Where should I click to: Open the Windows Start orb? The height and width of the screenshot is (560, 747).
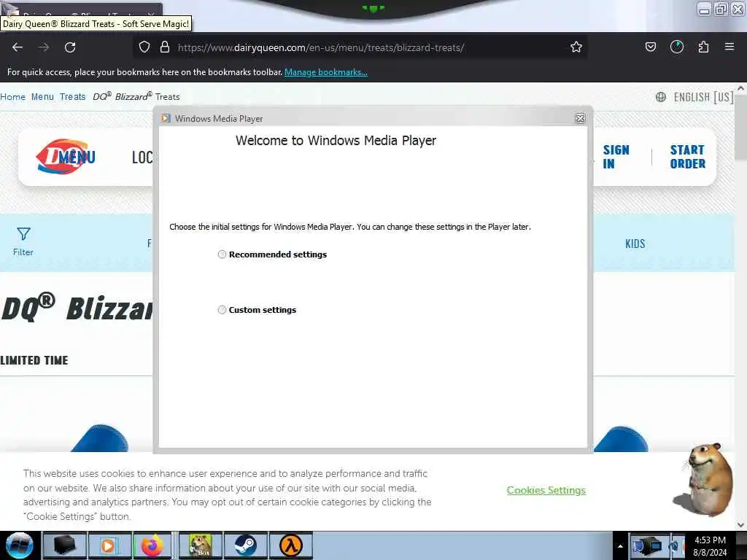coord(20,545)
